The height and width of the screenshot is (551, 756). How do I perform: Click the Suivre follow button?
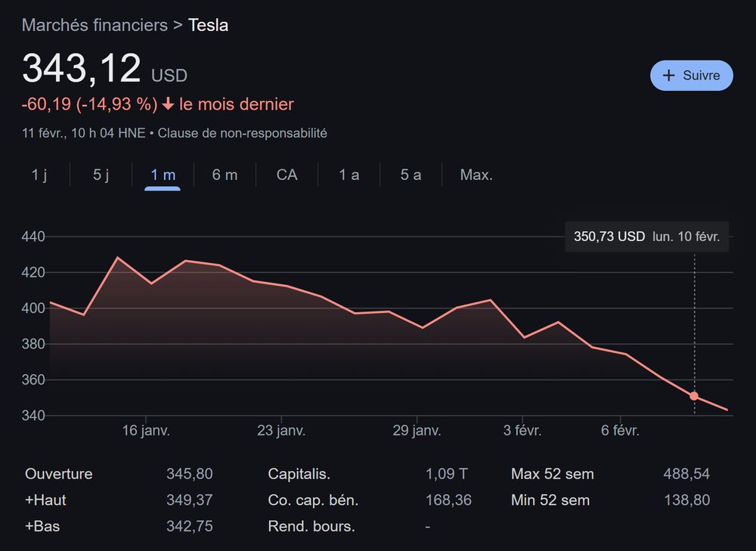pos(692,75)
